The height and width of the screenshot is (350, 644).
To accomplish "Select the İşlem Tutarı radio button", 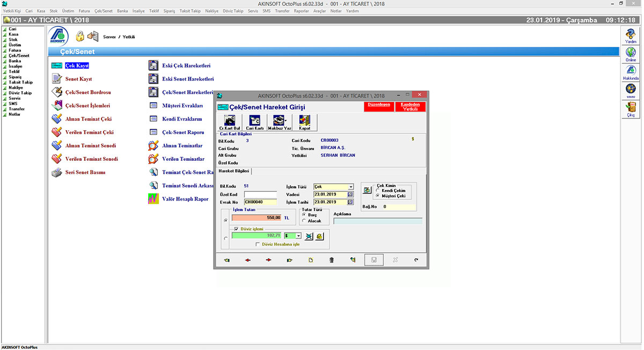I will (225, 220).
